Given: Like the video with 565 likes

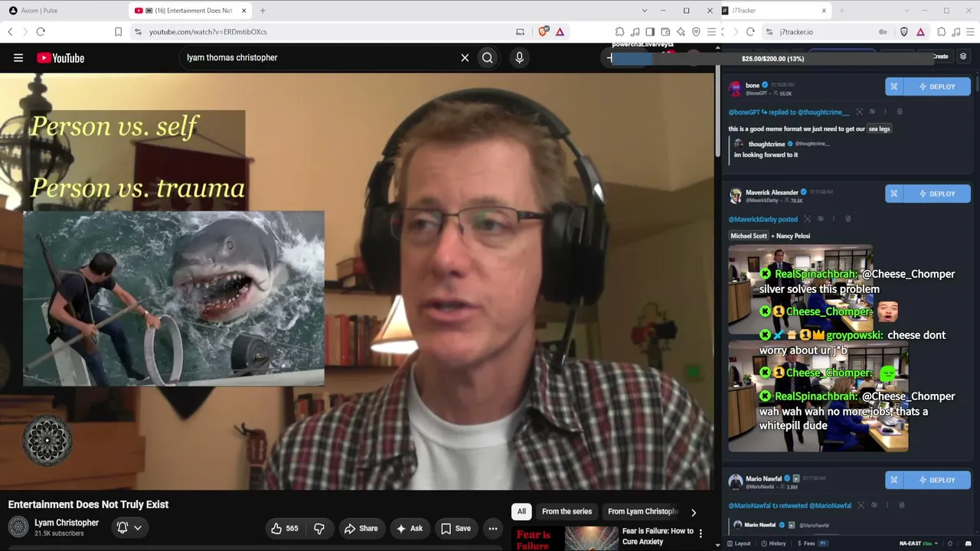Looking at the screenshot, I should click(284, 528).
